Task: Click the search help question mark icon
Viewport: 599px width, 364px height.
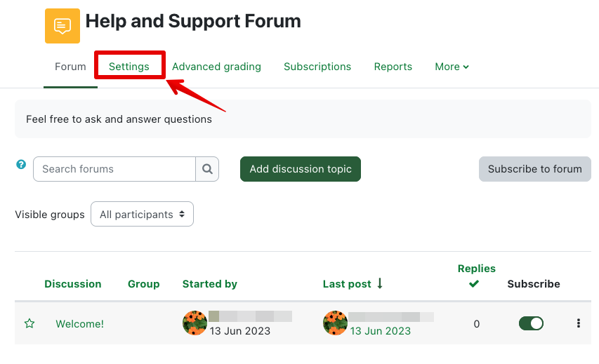Action: click(21, 165)
